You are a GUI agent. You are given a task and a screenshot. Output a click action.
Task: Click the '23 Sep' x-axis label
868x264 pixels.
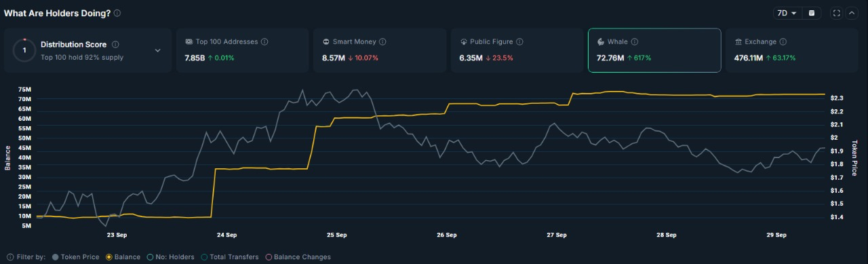pyautogui.click(x=117, y=235)
